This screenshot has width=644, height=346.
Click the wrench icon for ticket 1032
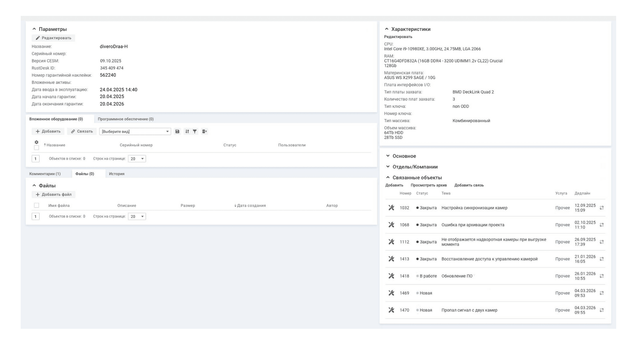pyautogui.click(x=391, y=208)
